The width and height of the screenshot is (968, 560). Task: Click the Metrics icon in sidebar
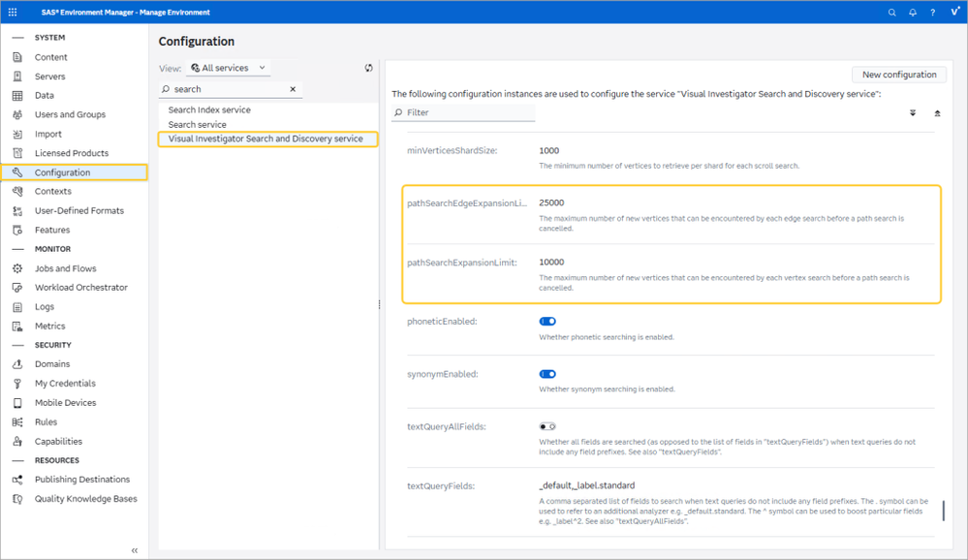click(17, 326)
